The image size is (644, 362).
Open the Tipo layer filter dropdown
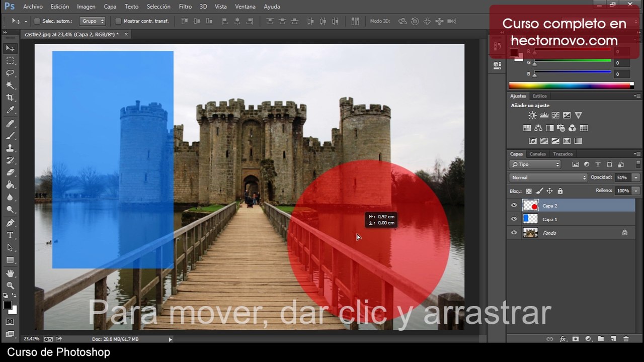pyautogui.click(x=535, y=164)
